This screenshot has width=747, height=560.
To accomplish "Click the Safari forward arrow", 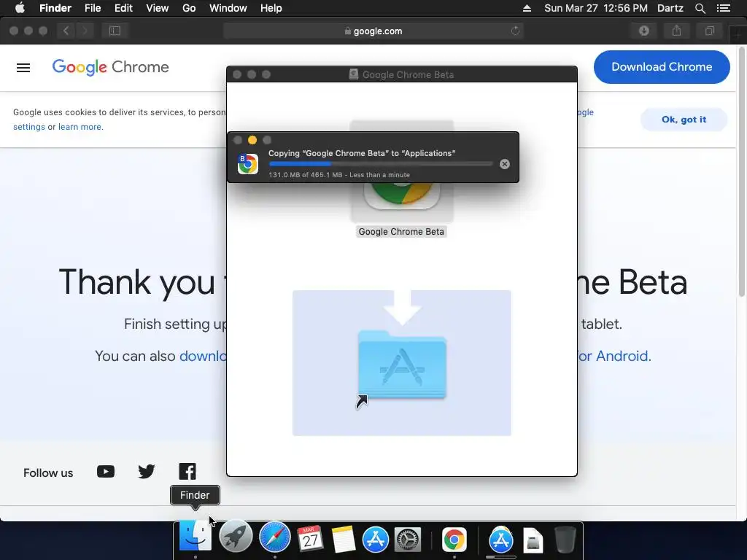I will (x=85, y=31).
